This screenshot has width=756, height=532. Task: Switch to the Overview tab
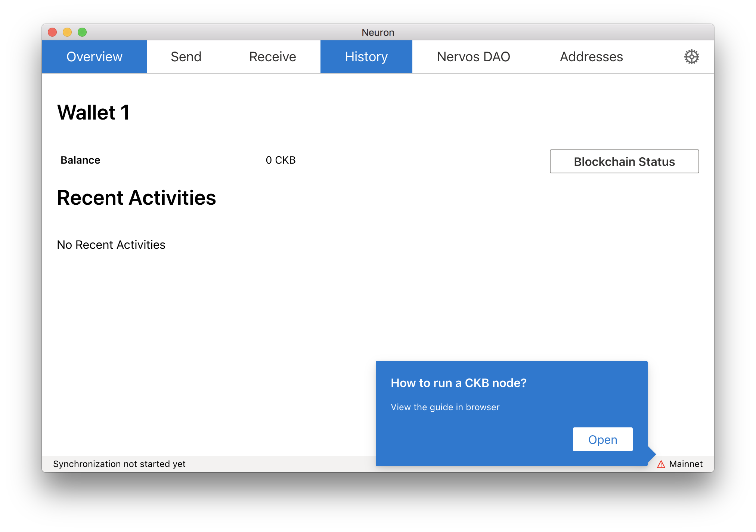(x=94, y=57)
